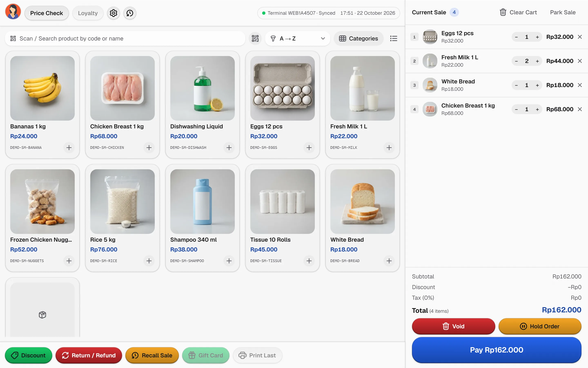The height and width of the screenshot is (368, 588).
Task: Open the QR code scanner button
Action: (x=255, y=38)
